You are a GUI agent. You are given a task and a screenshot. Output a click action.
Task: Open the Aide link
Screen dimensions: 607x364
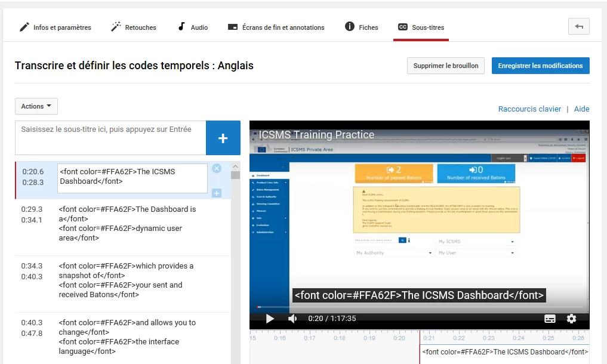coord(581,109)
